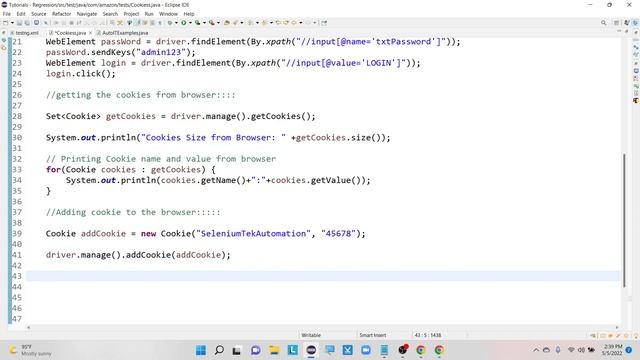The width and height of the screenshot is (640, 360).
Task: Click the login.click() statement on line 24
Action: click(x=81, y=73)
